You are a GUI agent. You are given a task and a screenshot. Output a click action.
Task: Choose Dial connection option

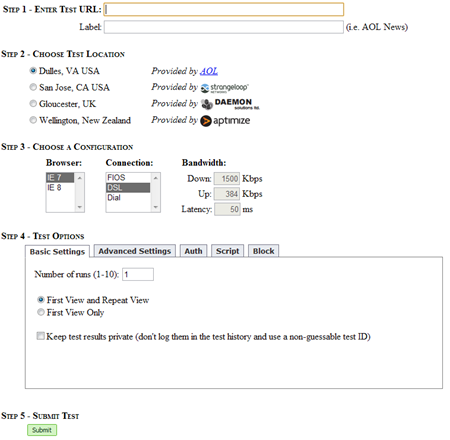(128, 198)
